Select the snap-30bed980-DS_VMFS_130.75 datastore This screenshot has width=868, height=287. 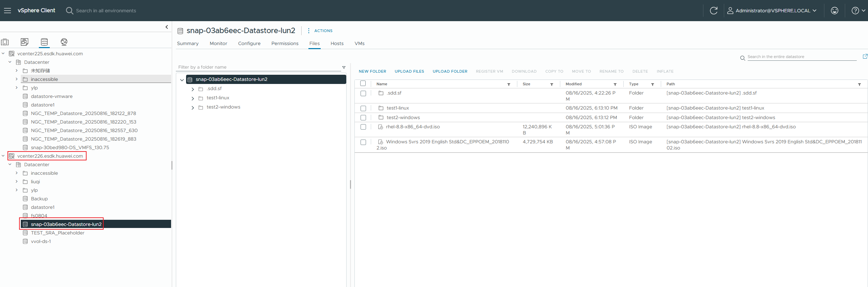tap(70, 147)
